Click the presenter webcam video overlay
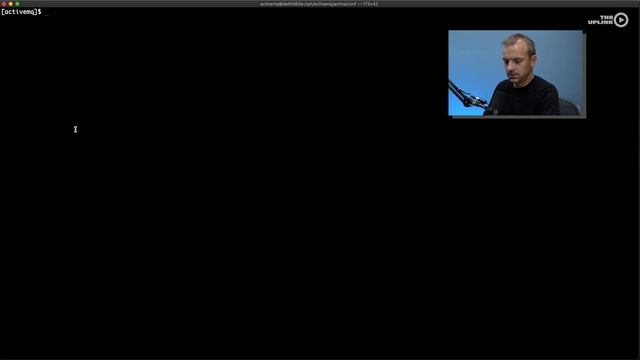 coord(517,74)
